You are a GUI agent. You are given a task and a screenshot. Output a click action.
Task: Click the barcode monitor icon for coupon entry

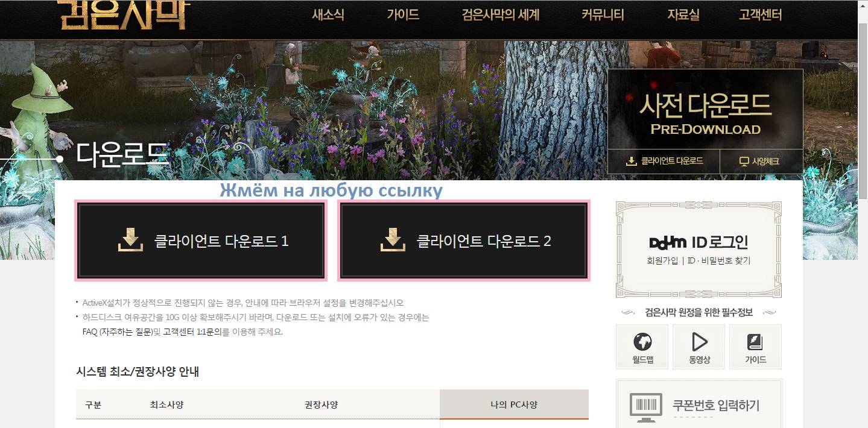645,404
